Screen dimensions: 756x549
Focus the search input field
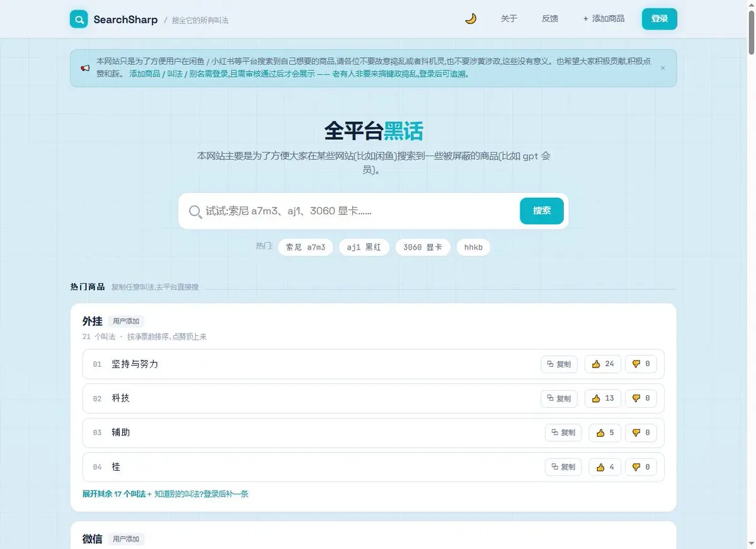(x=359, y=211)
